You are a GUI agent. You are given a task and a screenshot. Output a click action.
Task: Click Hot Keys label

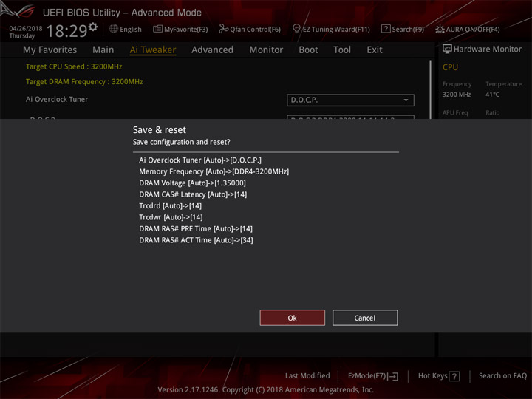(x=432, y=375)
